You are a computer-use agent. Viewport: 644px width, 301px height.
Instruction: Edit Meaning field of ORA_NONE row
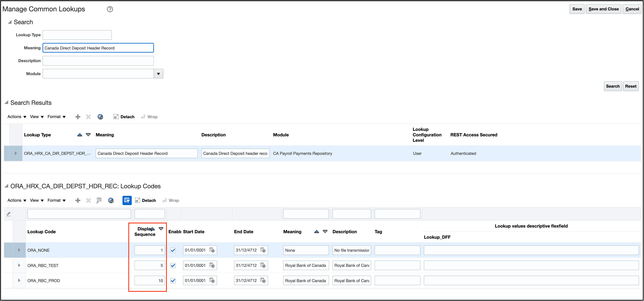[x=306, y=250]
